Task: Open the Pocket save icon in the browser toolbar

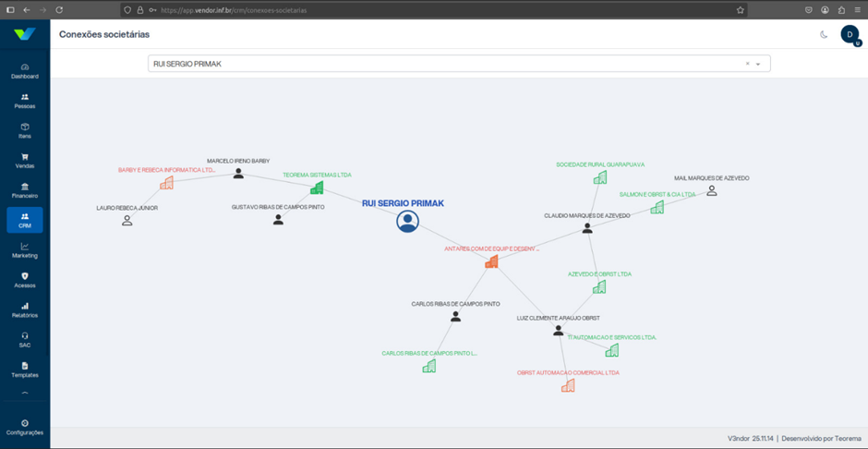Action: (809, 10)
